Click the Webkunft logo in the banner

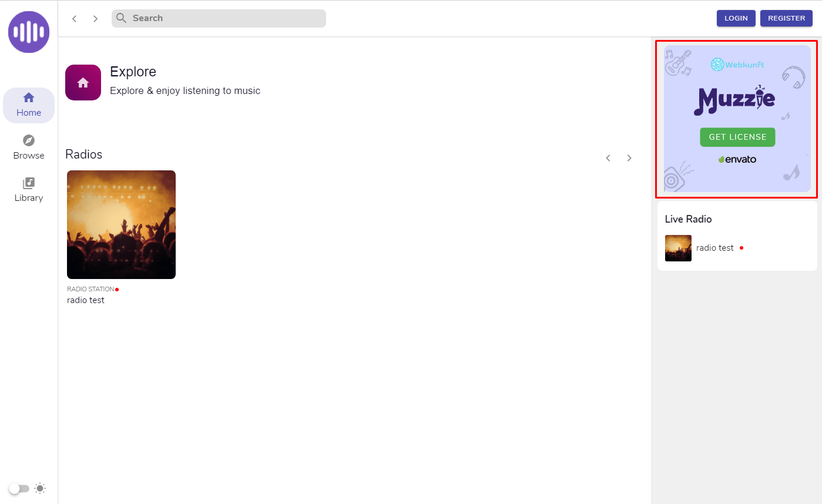point(737,65)
